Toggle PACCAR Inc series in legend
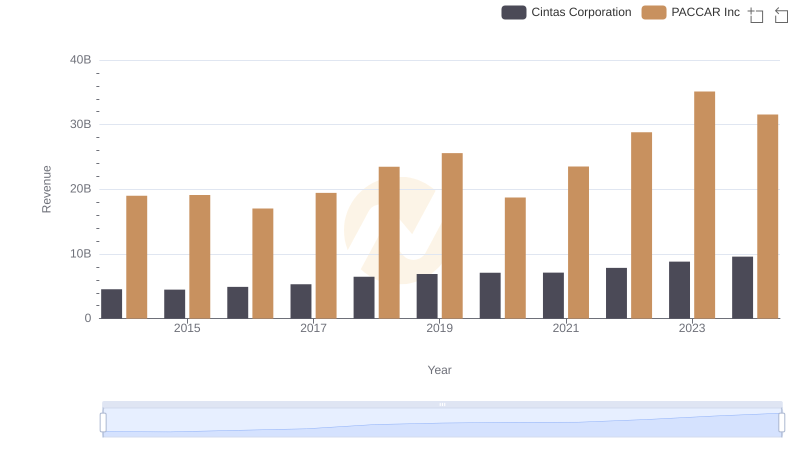 point(691,12)
